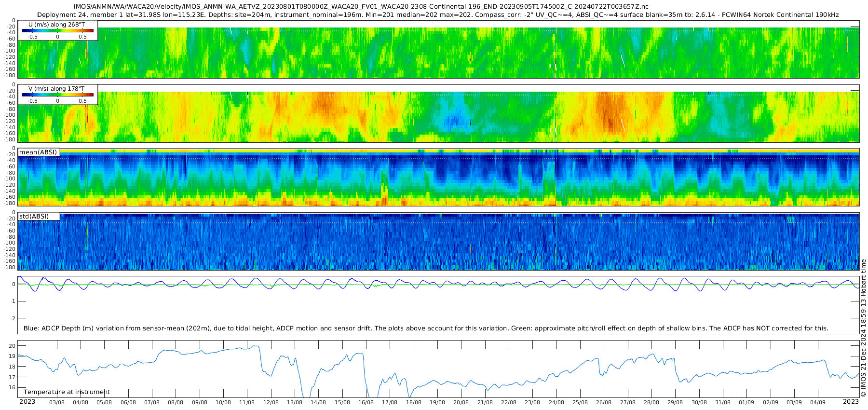868x410 pixels.
Task: Click the 07/08 date tick label
Action: coord(152,403)
